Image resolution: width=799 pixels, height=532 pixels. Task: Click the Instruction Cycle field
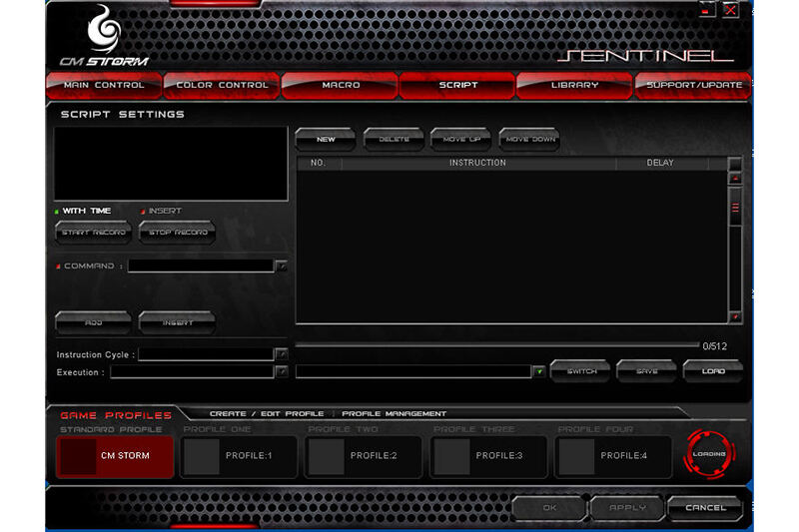[206, 354]
